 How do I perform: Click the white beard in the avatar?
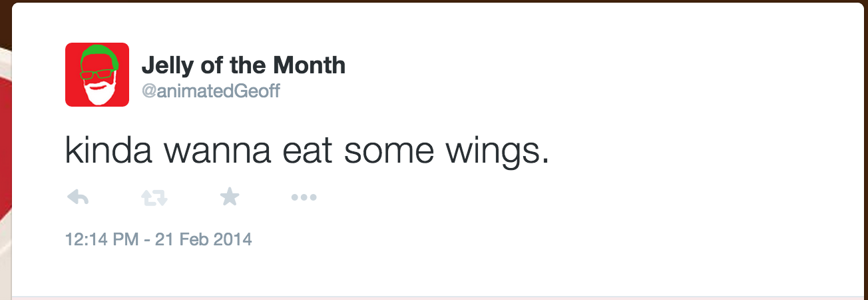(x=99, y=92)
